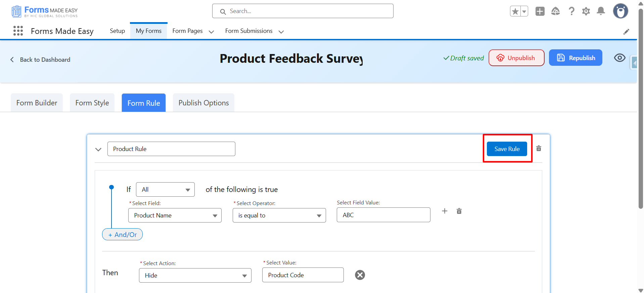This screenshot has height=293, width=644.
Task: Open the Salesforce help question mark
Action: pyautogui.click(x=571, y=11)
